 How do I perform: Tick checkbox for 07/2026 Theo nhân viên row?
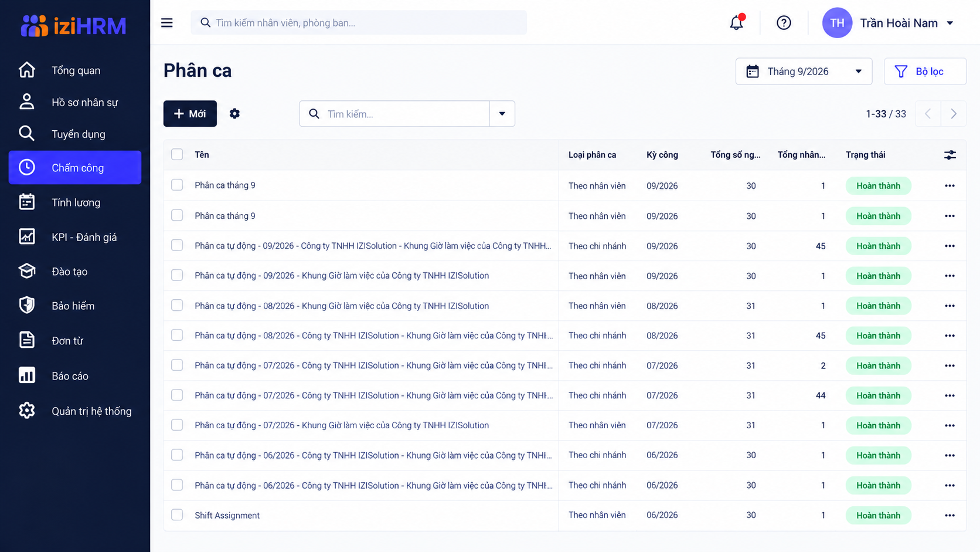(177, 425)
